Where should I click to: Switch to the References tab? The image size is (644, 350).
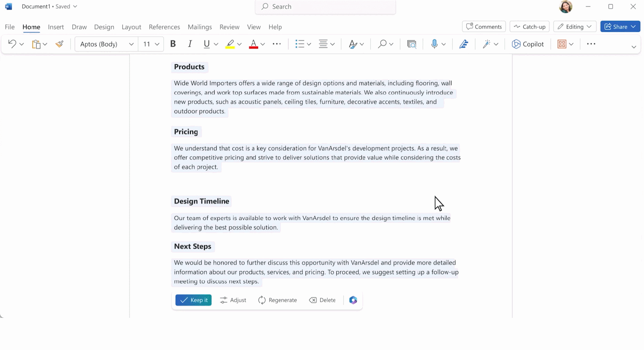click(164, 27)
